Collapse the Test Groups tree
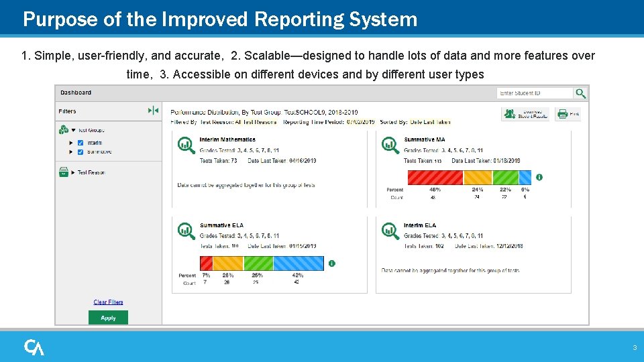 click(x=74, y=130)
